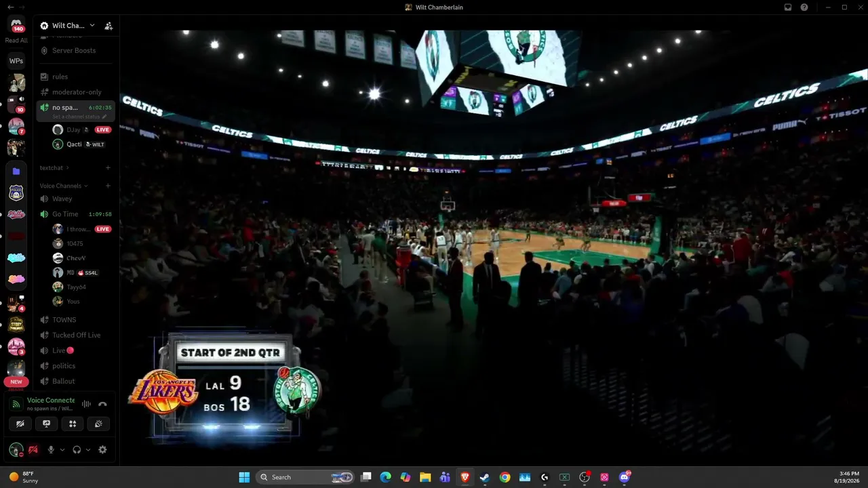Screen dimensions: 868x488
Task: Click the invite people icon
Action: pyautogui.click(x=108, y=26)
